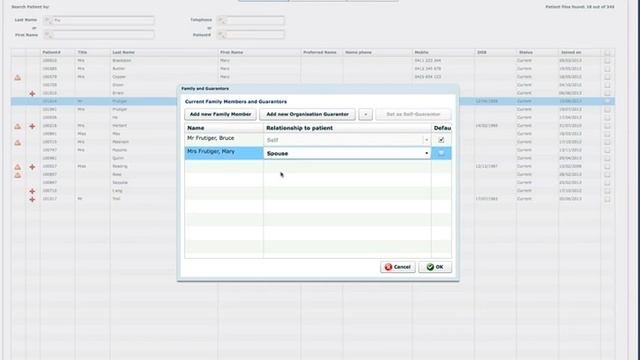
Task: Click the red cross icon in the second-last patient row
Action: click(x=32, y=191)
